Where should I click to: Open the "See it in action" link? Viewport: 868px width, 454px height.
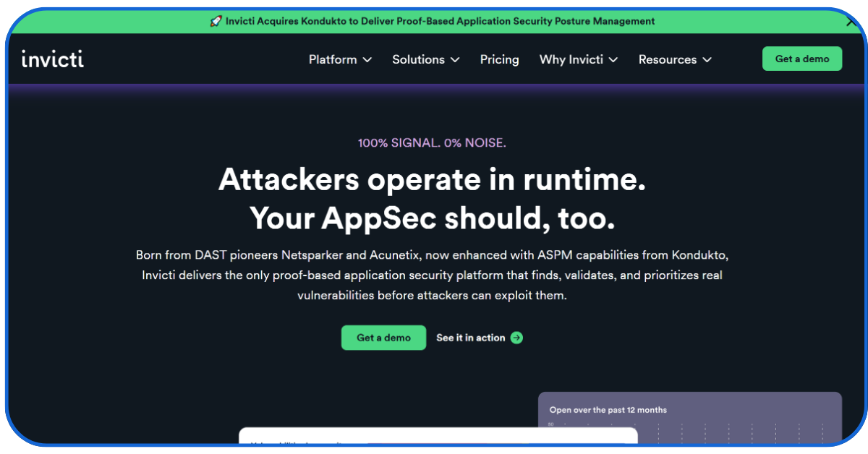point(471,338)
